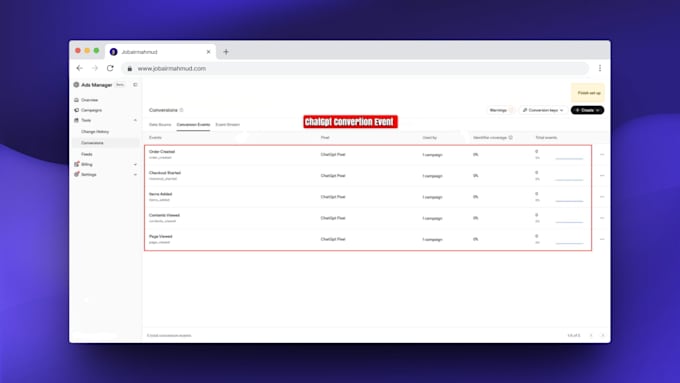Click the lock icon in the address bar
The image size is (680, 383).
pos(130,69)
